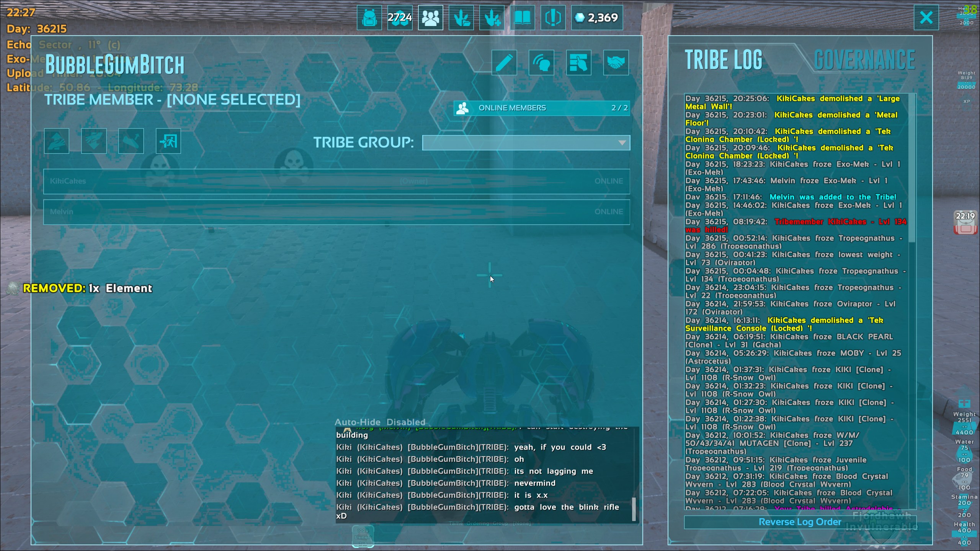The width and height of the screenshot is (980, 551).
Task: Click log entry about demolished 'Metal Floor'
Action: [x=791, y=119]
